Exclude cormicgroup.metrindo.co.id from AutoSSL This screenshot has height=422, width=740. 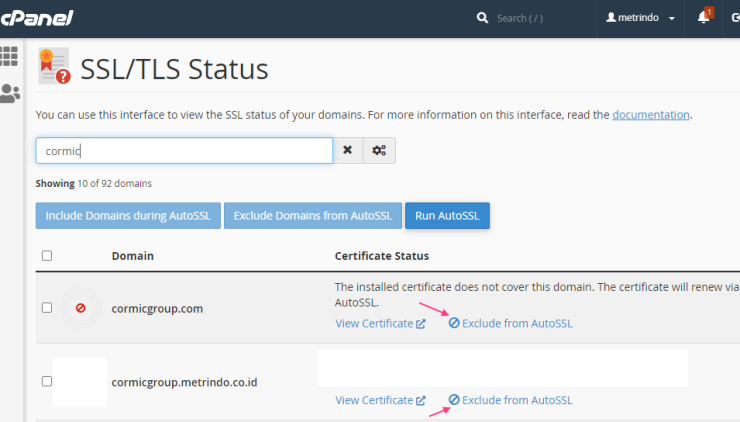(510, 400)
